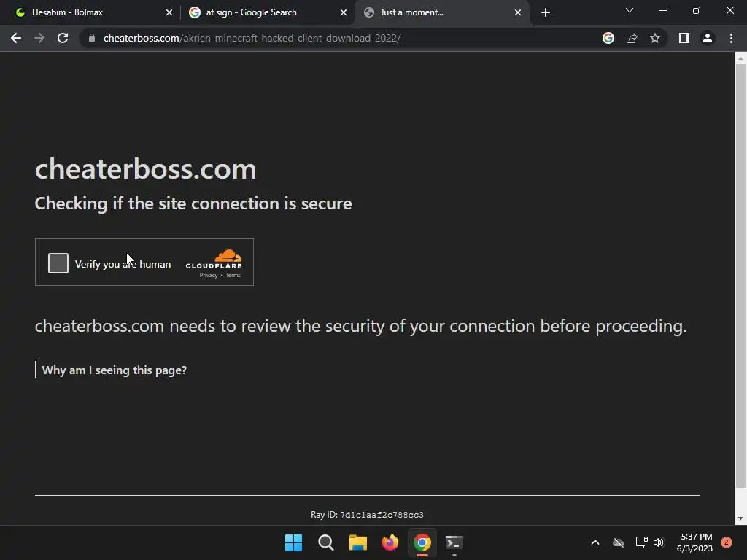Open Windows taskbar search

click(326, 542)
